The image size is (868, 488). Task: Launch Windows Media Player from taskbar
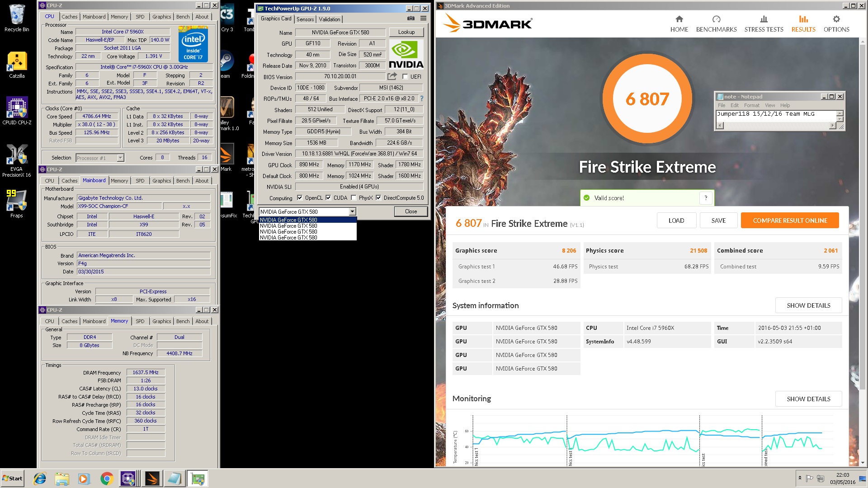(x=84, y=479)
